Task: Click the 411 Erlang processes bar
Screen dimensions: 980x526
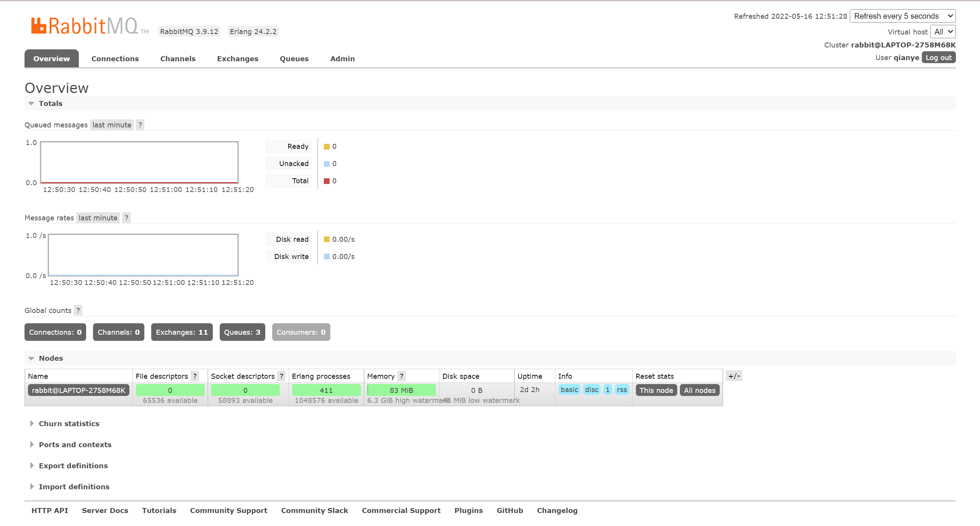Action: point(326,390)
